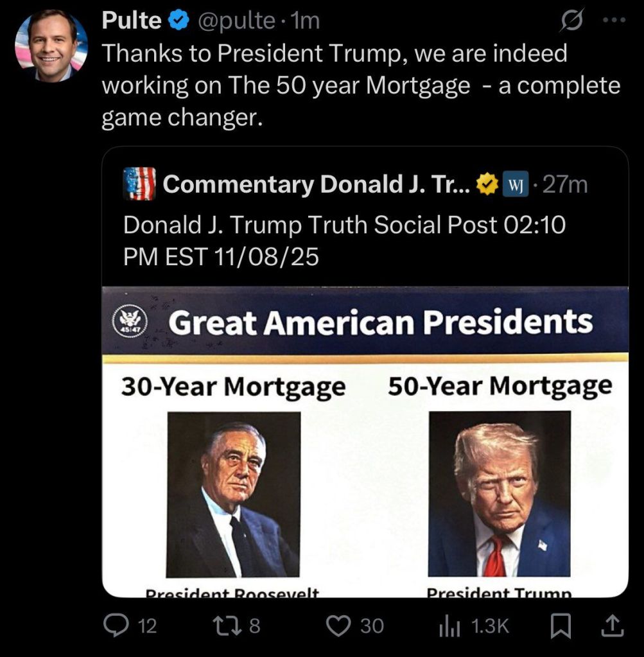Open the @pulte handle link
644x657 pixels.
coord(236,21)
